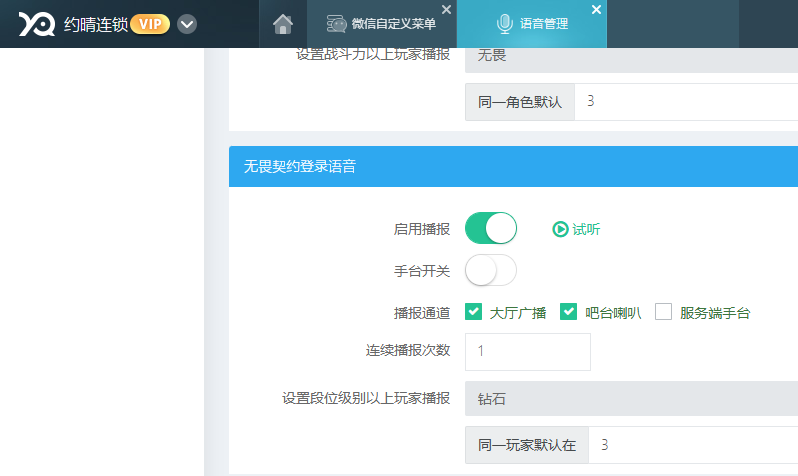798x476 pixels.
Task: Check the 服务端手台 checkbox
Action: 663,312
